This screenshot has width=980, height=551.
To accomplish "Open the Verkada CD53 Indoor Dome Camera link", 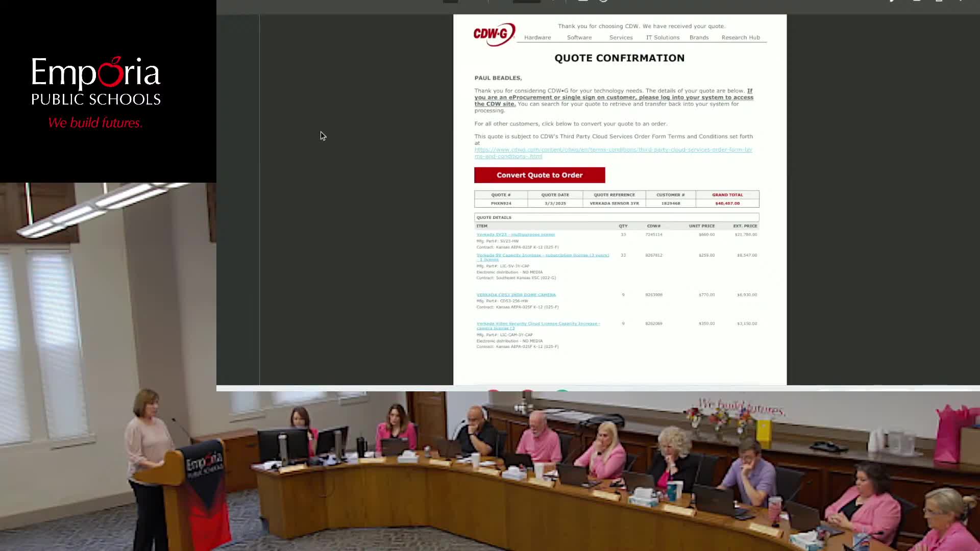I will coord(516,294).
